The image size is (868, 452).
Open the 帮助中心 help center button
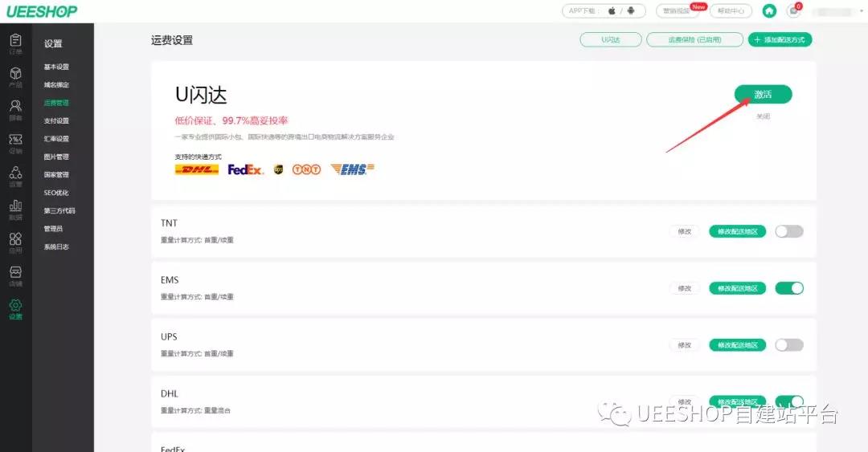(x=731, y=10)
